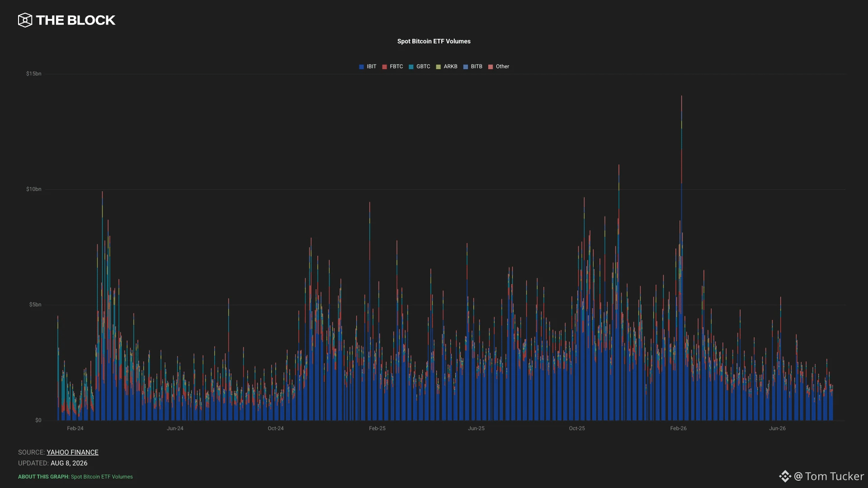
Task: Toggle the IBIT series label
Action: pos(372,66)
